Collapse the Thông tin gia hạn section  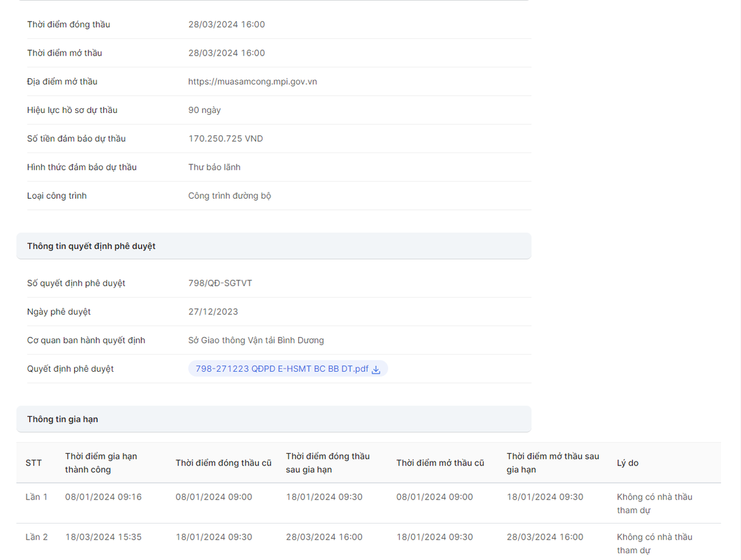(x=274, y=419)
